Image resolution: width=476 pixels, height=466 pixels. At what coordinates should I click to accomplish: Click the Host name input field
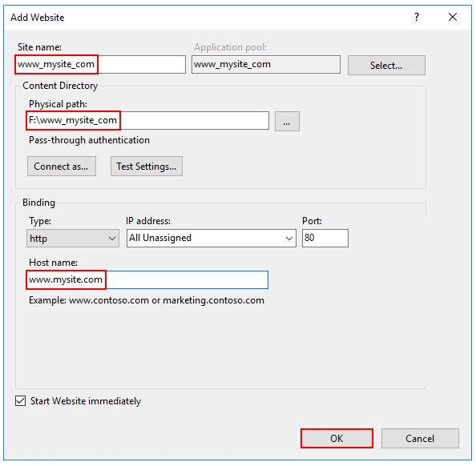click(x=147, y=279)
